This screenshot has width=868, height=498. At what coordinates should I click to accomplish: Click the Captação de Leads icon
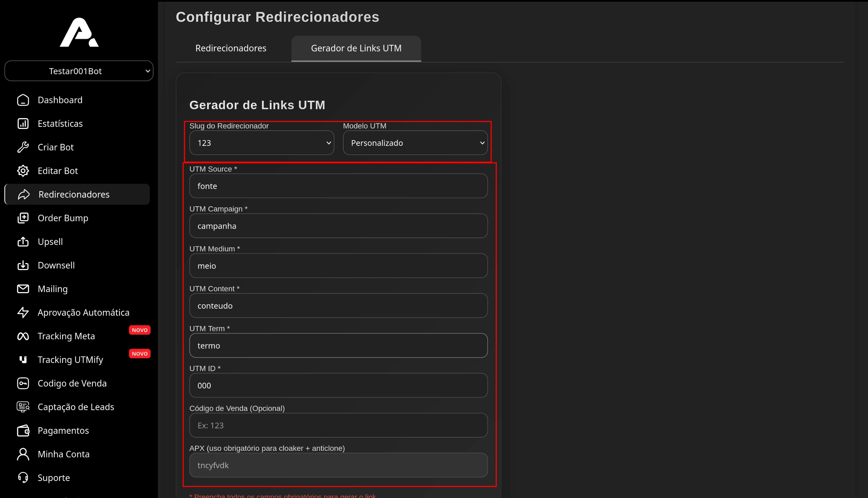coord(23,407)
